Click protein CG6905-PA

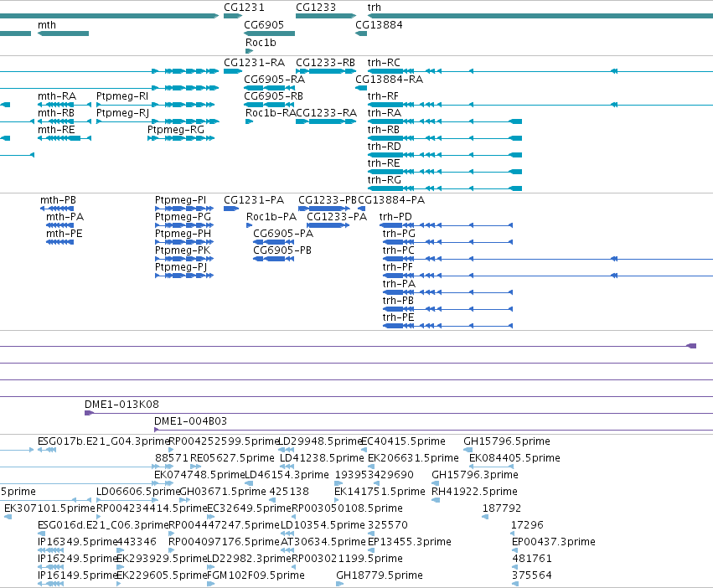(x=274, y=242)
